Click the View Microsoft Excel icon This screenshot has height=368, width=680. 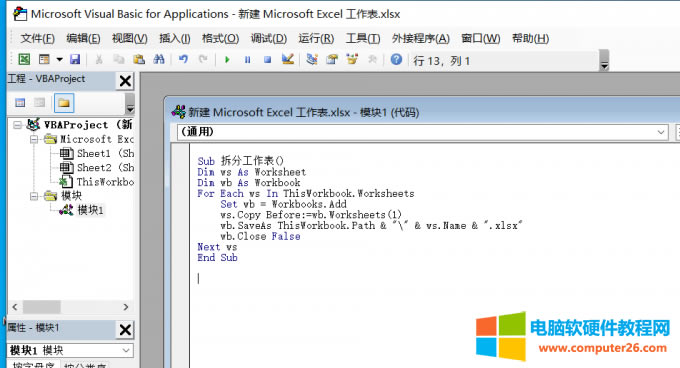pos(24,59)
